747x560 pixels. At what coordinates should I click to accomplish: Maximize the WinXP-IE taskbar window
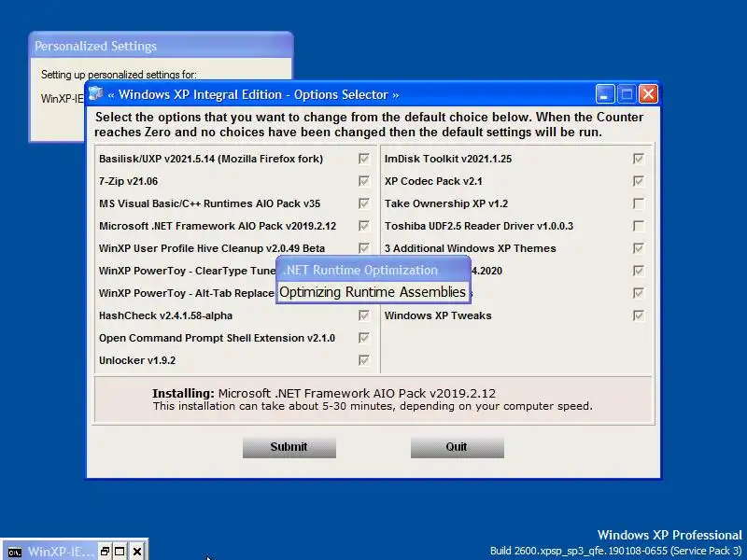point(120,552)
